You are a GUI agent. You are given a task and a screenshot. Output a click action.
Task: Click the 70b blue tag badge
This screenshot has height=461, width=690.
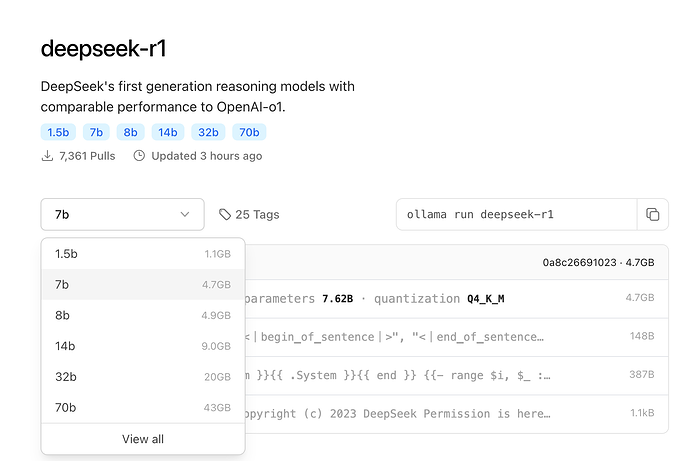[x=249, y=132]
